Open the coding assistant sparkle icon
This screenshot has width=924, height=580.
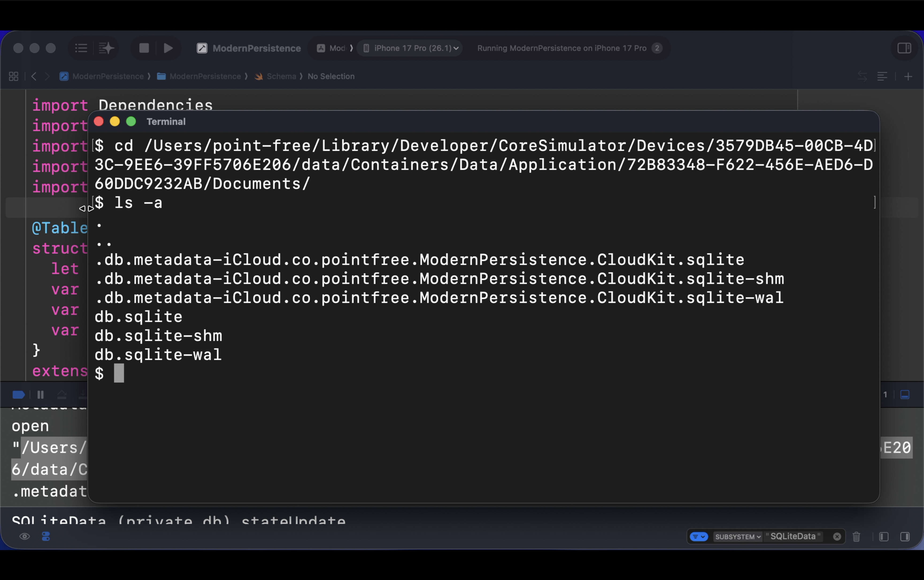point(106,48)
